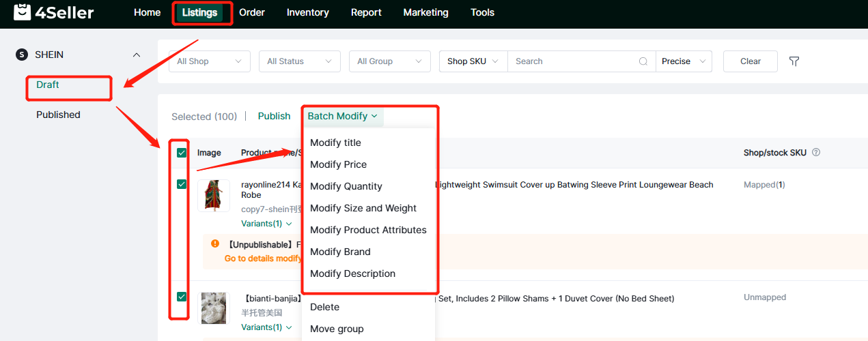Expand Variants(1) under the swimsuit product
Image resolution: width=868 pixels, height=341 pixels.
coord(266,224)
